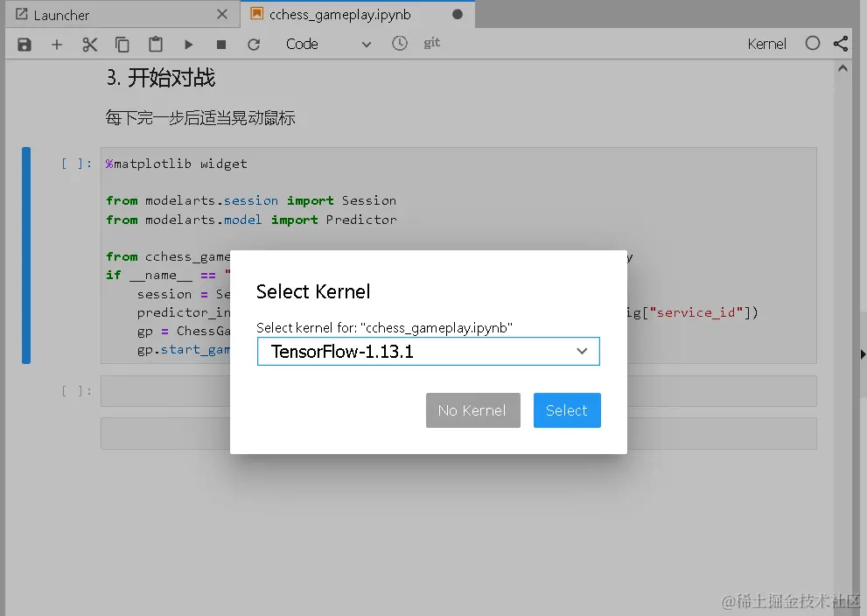Click the No Kernel button
The image size is (867, 616).
click(472, 410)
